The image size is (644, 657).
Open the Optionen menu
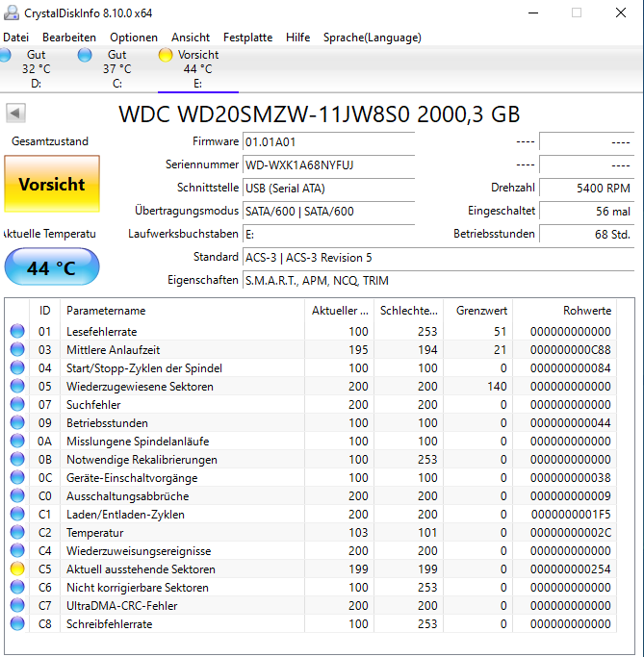coord(134,38)
